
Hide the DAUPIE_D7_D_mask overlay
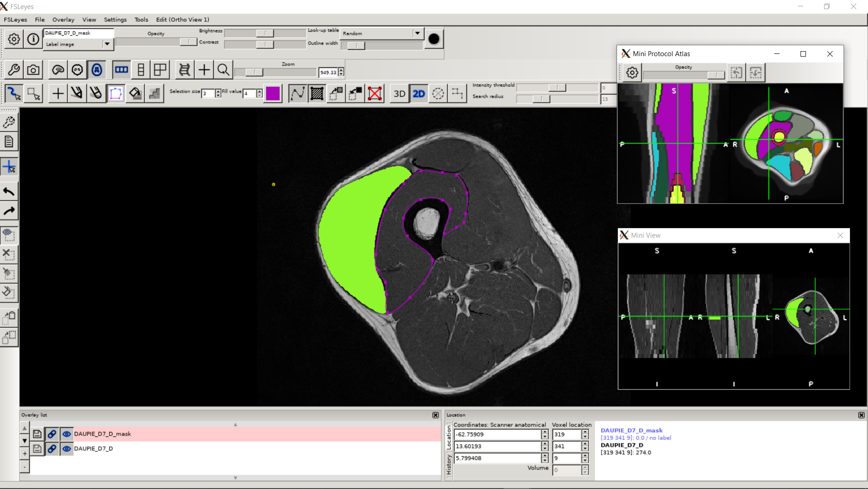67,434
